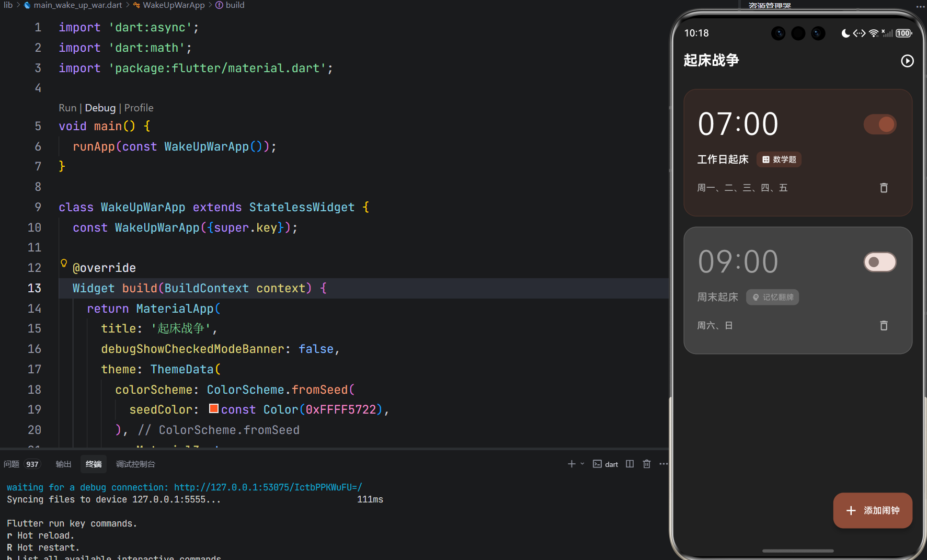Click the editor top-right more actions dots
This screenshot has height=560, width=927.
point(921,6)
